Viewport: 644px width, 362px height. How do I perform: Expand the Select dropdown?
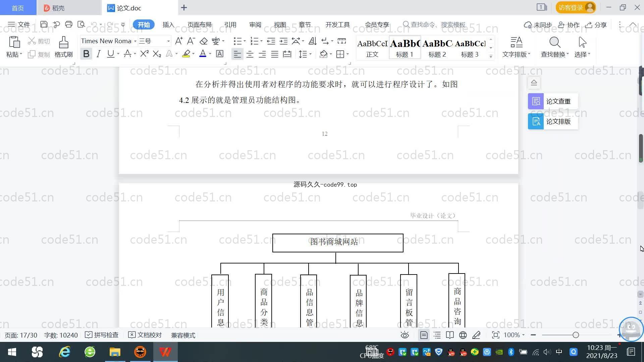pyautogui.click(x=582, y=54)
